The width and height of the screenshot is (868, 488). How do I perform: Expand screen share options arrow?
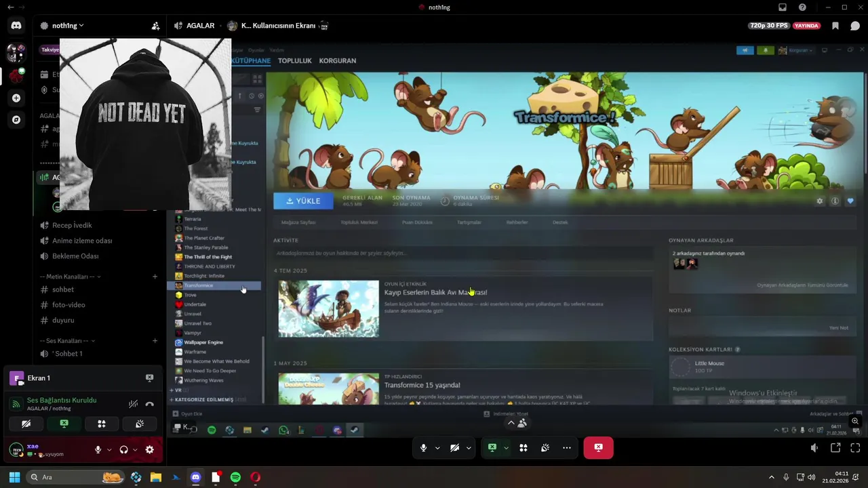[506, 448]
